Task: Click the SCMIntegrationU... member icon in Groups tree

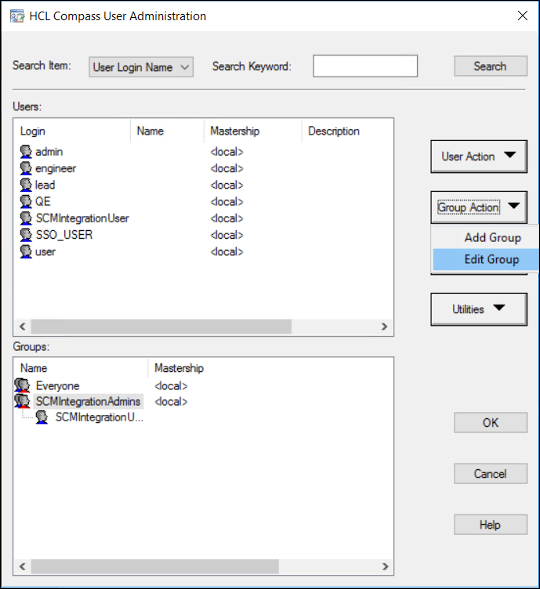Action: click(x=42, y=417)
